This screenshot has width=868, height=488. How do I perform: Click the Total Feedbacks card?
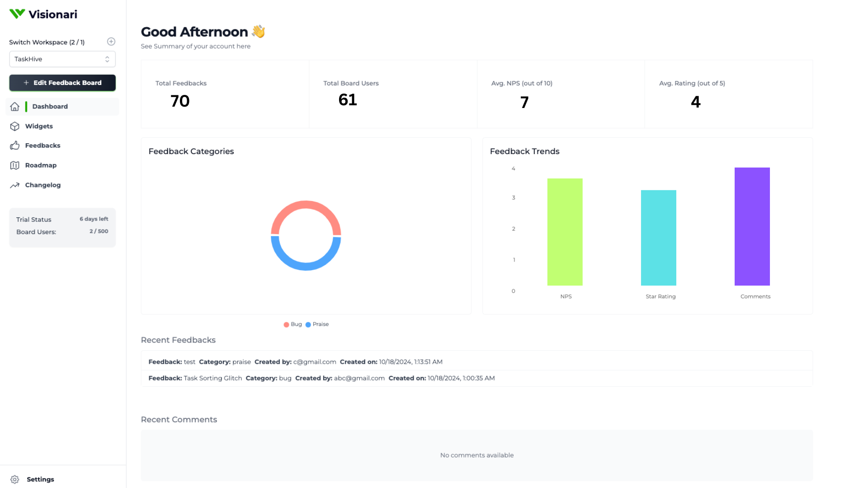[x=225, y=94]
